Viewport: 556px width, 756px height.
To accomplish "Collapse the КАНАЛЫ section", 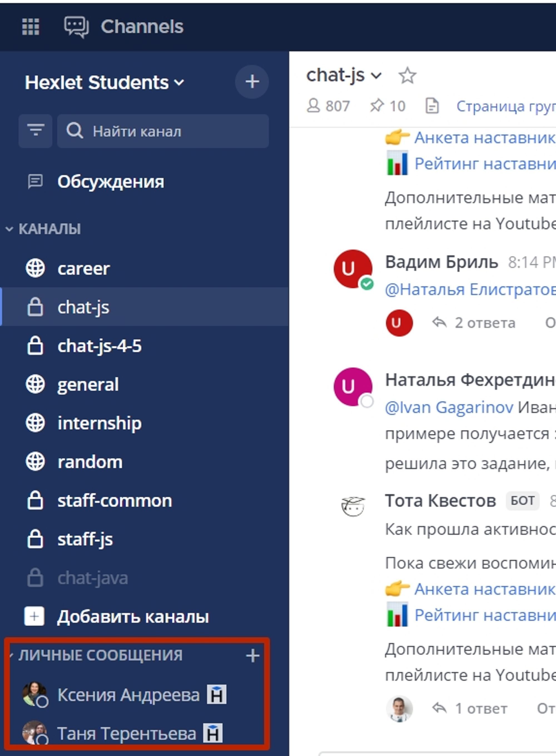I will pyautogui.click(x=43, y=229).
